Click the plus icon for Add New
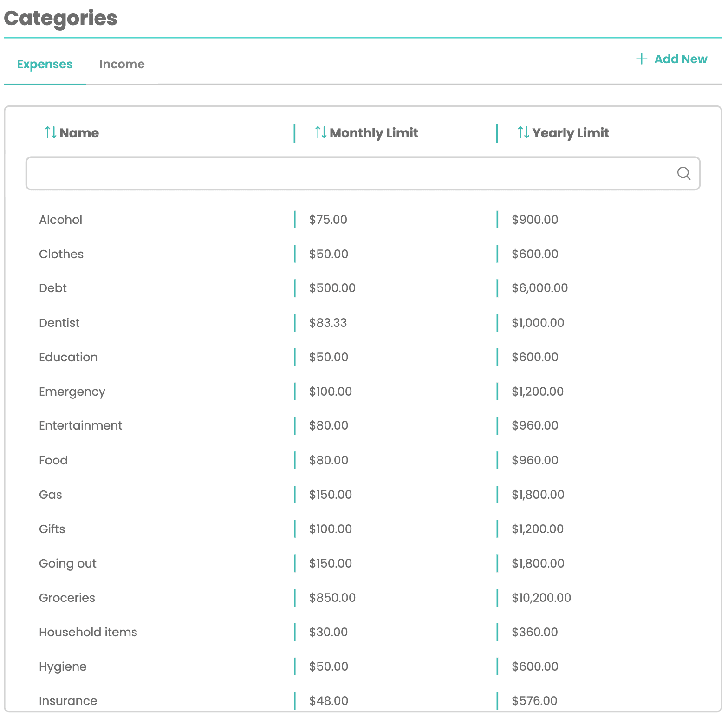Viewport: 728px width, 718px height. 641,59
